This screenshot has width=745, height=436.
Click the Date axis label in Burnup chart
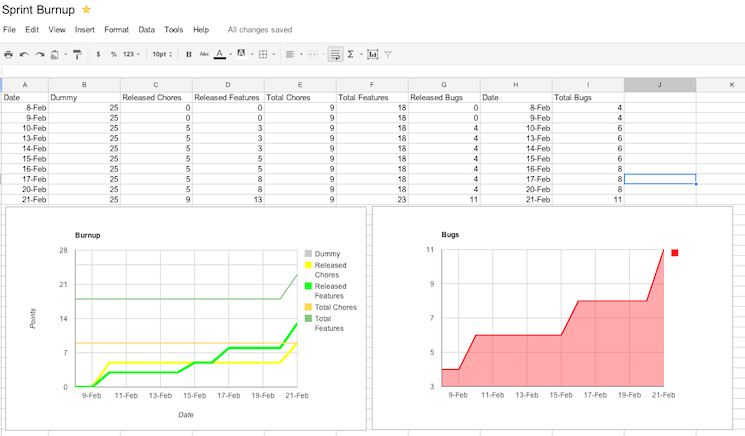tap(186, 415)
